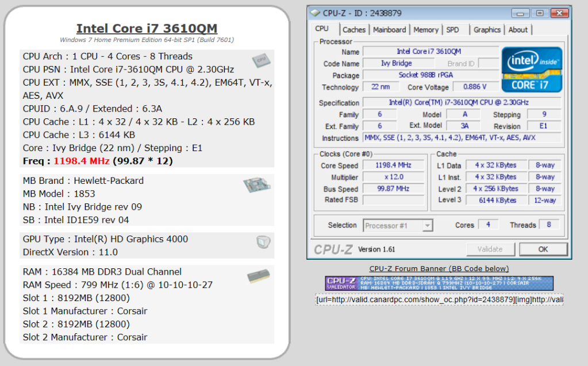Viewport: 588px width, 366px height.
Task: Click the Ext. Model value 3A
Action: (x=464, y=126)
